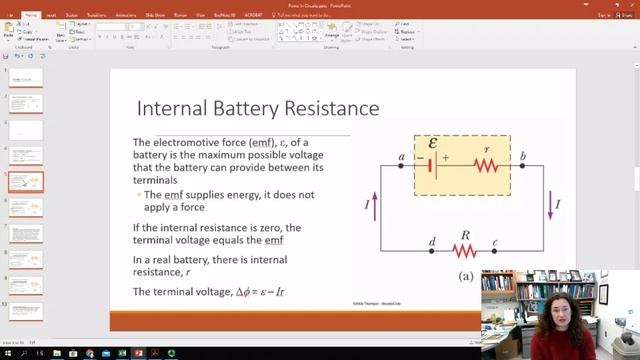Screen dimensions: 640x360
Task: Apply strikethrough formatting
Action: point(129,37)
